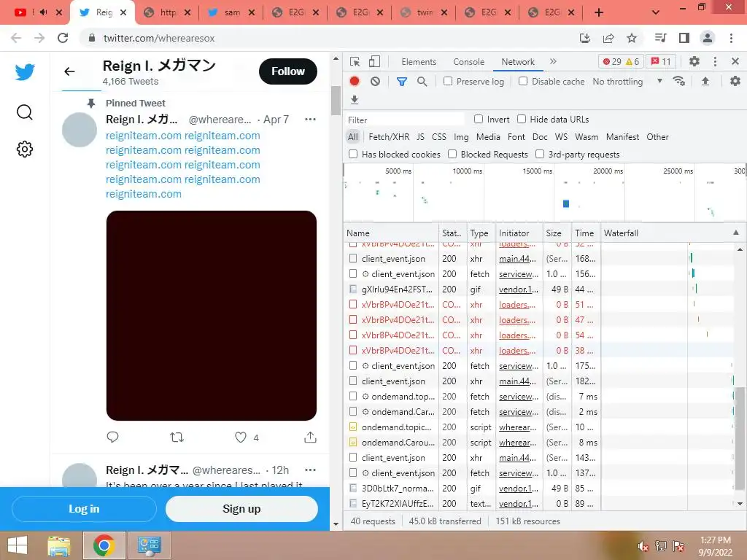The height and width of the screenshot is (560, 747).
Task: Import HAR file with upload arrow
Action: click(705, 81)
